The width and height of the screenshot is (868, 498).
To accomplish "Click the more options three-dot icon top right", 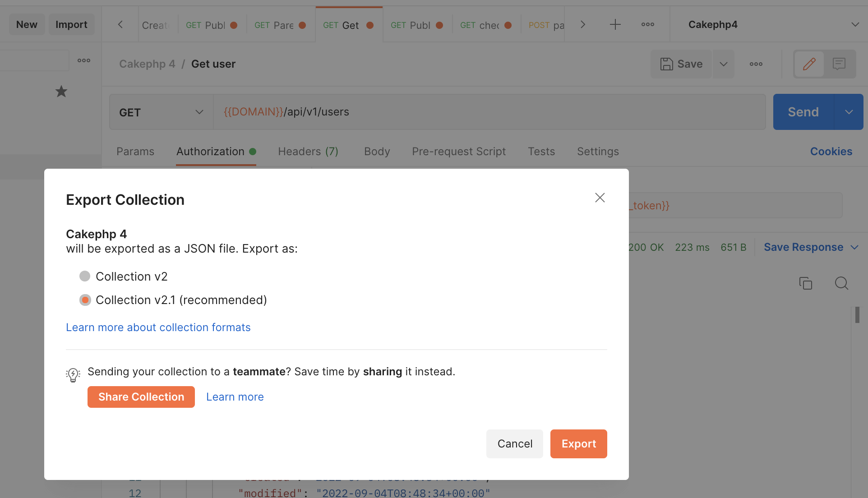I will click(x=647, y=24).
